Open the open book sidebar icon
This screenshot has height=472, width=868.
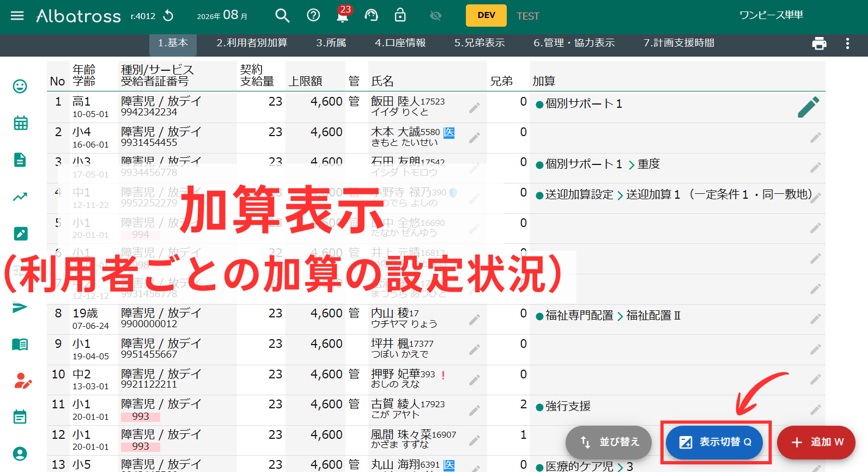click(20, 344)
